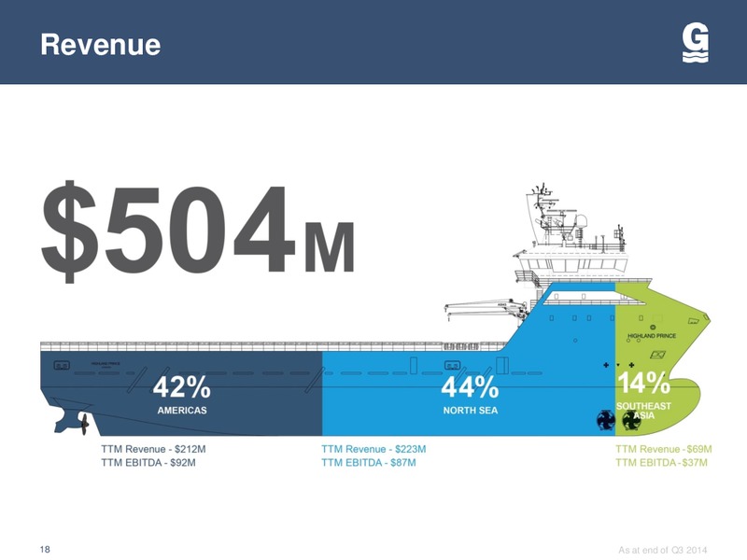Click the TTM EBITDA - $87M text
This screenshot has width=747, height=560.
click(368, 462)
